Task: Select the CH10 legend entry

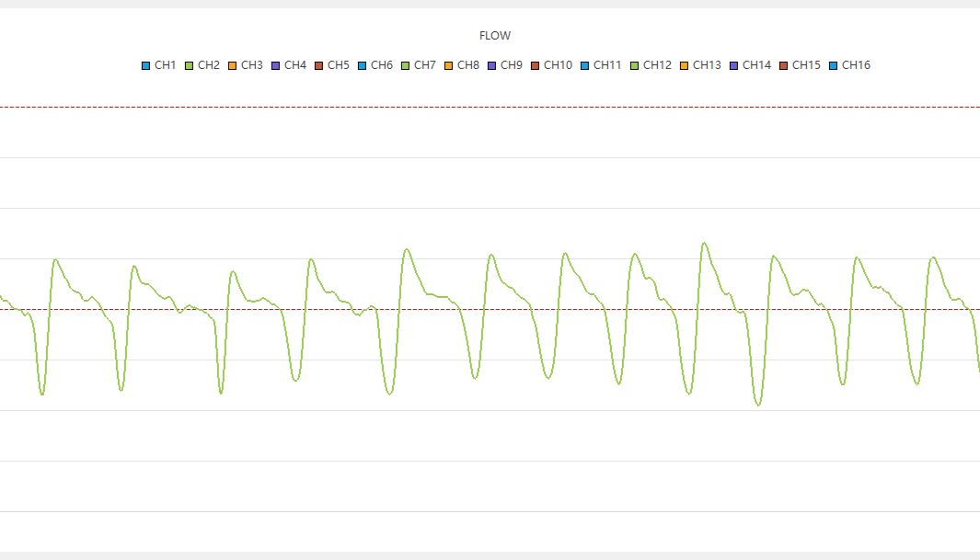Action: [551, 65]
